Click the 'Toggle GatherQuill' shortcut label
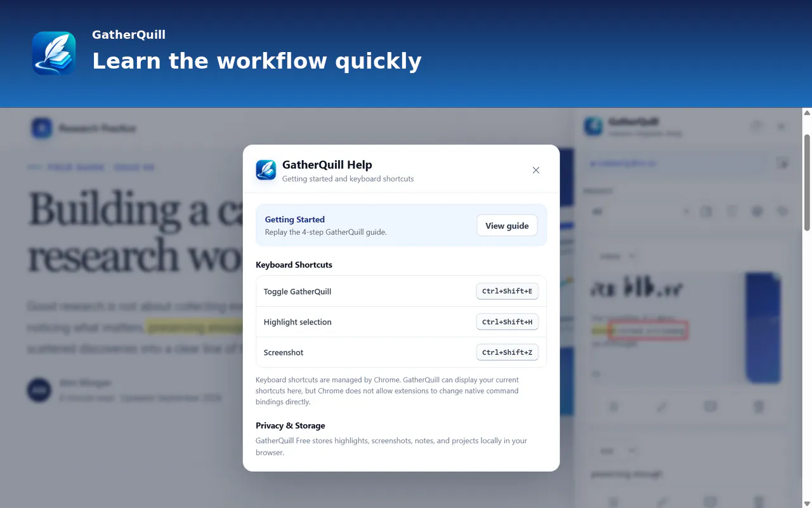 coord(298,291)
